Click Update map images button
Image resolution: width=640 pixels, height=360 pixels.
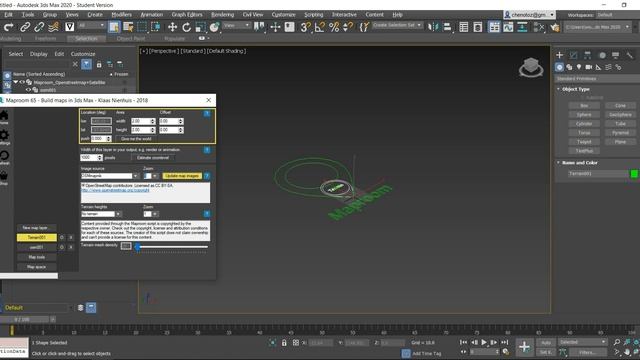182,176
